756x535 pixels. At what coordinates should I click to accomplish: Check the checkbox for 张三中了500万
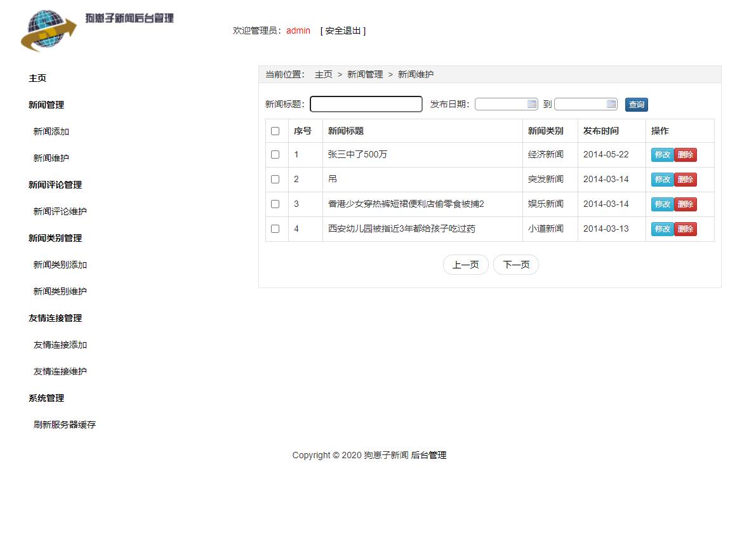[276, 154]
